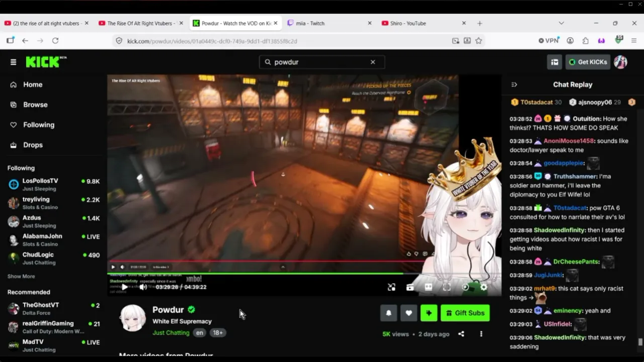Switch to the miia - Twitch tab

(x=329, y=23)
